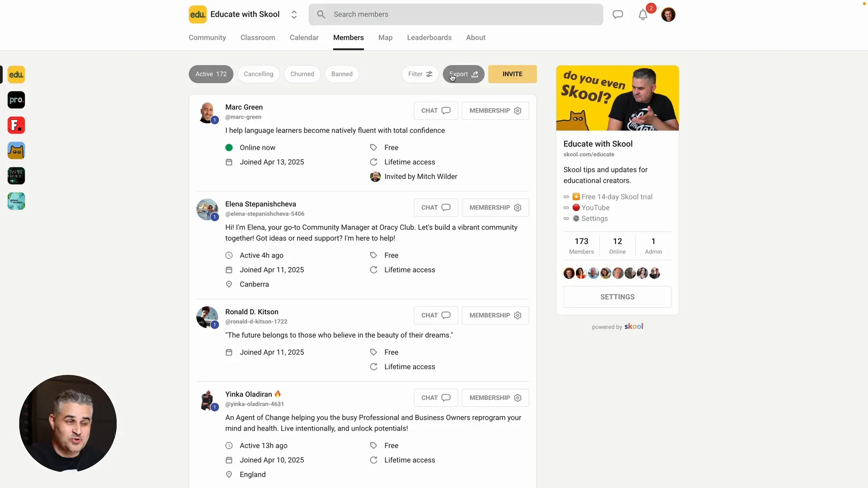Click the SETTINGS button in group card
Screen dimensions: 868x488
pyautogui.click(x=617, y=297)
